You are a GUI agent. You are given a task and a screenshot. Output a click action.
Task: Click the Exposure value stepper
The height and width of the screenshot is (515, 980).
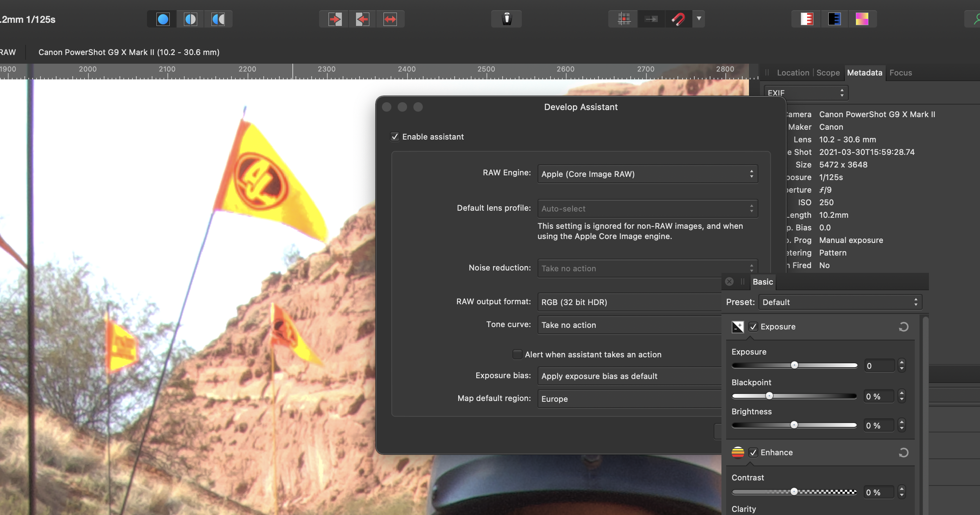[x=902, y=366]
